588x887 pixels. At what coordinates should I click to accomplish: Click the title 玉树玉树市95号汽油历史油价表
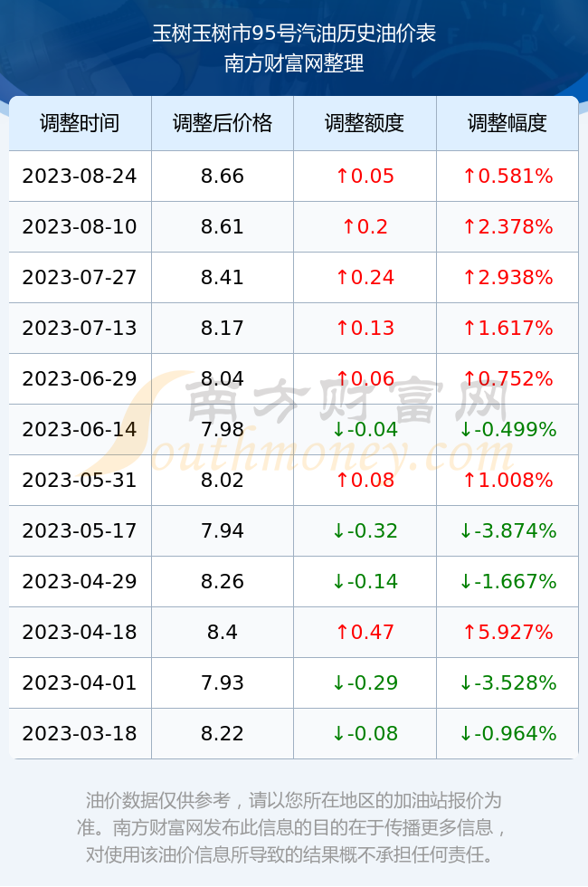point(294,34)
